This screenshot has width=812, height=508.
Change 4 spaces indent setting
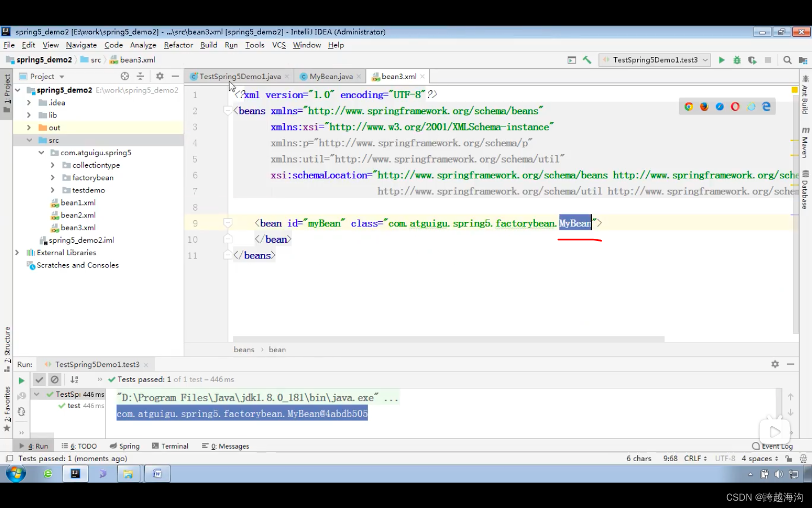click(760, 459)
